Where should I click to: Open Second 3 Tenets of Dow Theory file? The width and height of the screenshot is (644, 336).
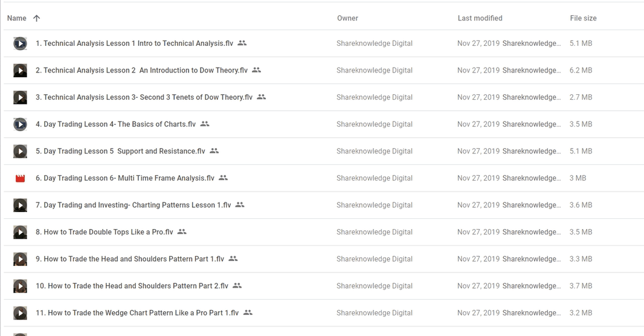[x=144, y=97]
